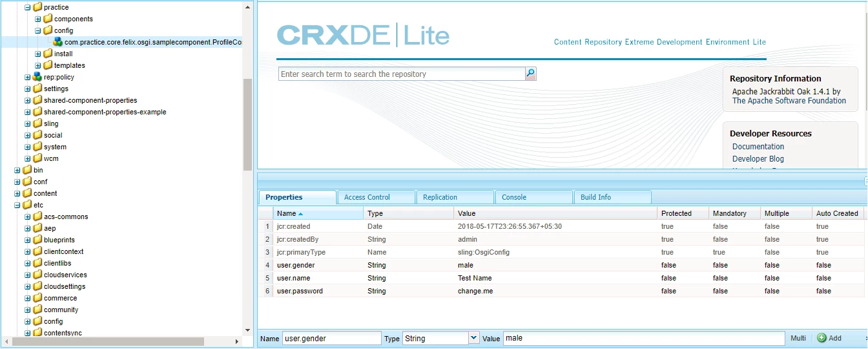Click the sling folder icon
868x349 pixels.
[x=37, y=123]
